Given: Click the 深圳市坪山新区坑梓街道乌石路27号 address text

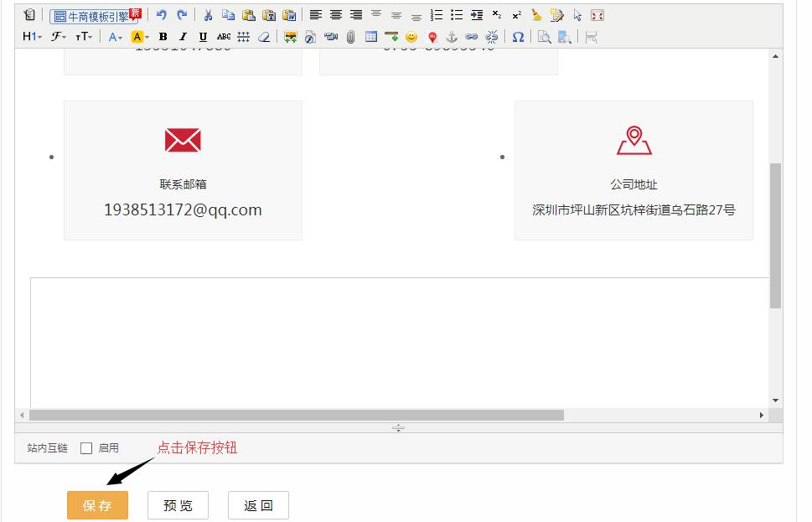Looking at the screenshot, I should [634, 209].
